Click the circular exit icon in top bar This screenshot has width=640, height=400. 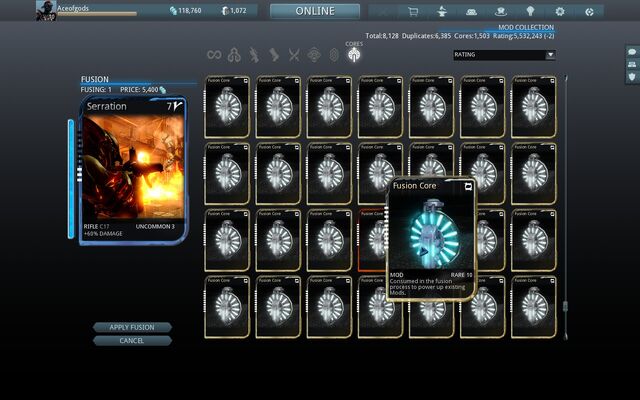click(589, 12)
